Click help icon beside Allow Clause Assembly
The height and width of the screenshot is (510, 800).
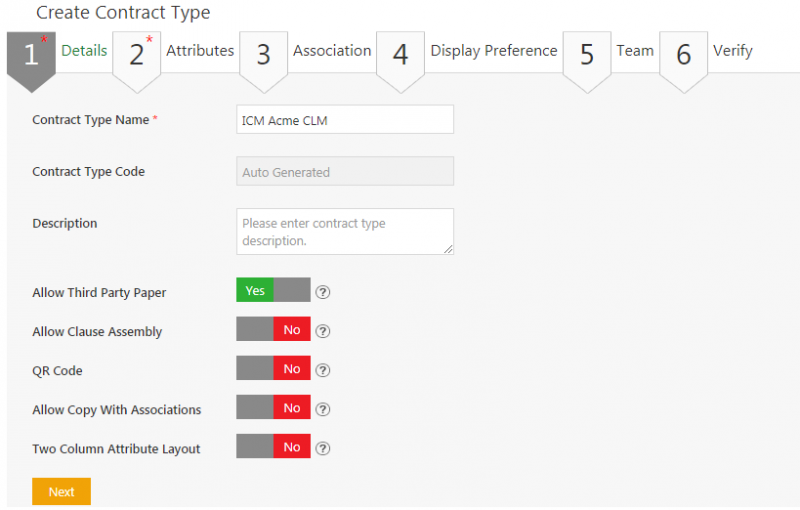322,331
